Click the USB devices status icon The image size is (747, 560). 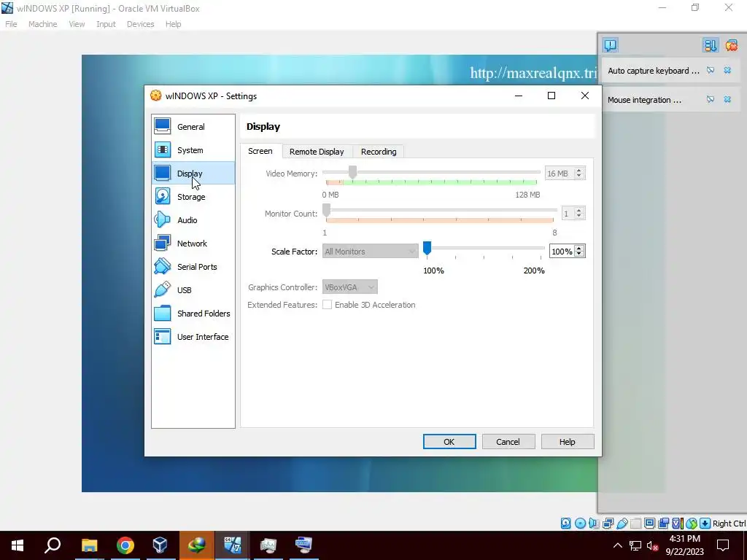click(x=622, y=524)
